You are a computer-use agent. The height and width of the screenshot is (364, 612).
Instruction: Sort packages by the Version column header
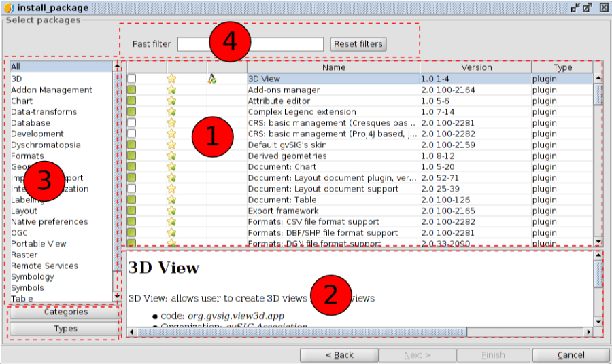[476, 67]
